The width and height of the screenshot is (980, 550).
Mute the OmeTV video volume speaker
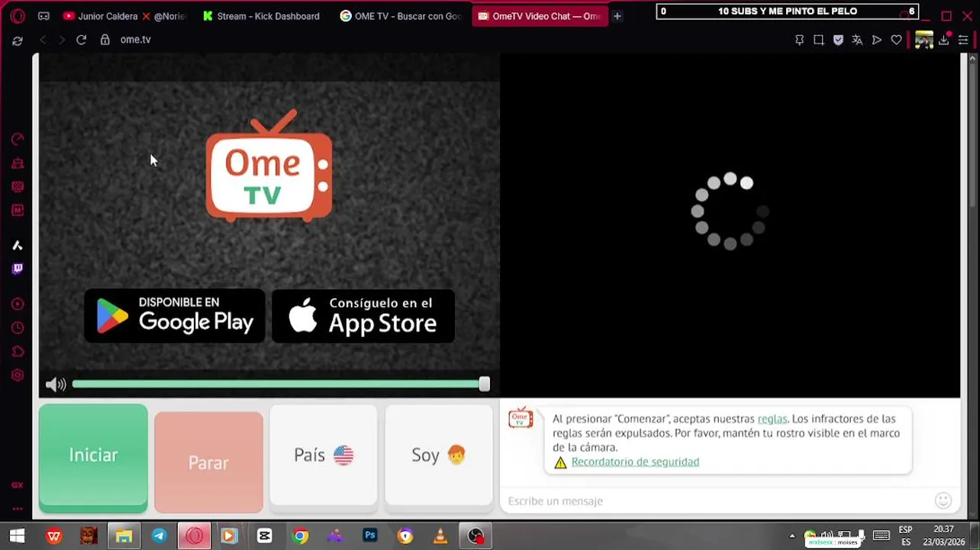56,384
